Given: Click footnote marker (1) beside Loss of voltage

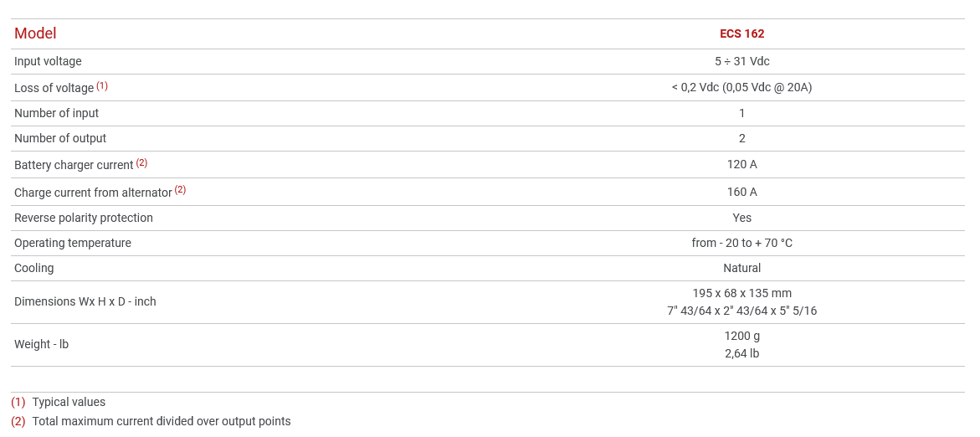Looking at the screenshot, I should pos(102,85).
